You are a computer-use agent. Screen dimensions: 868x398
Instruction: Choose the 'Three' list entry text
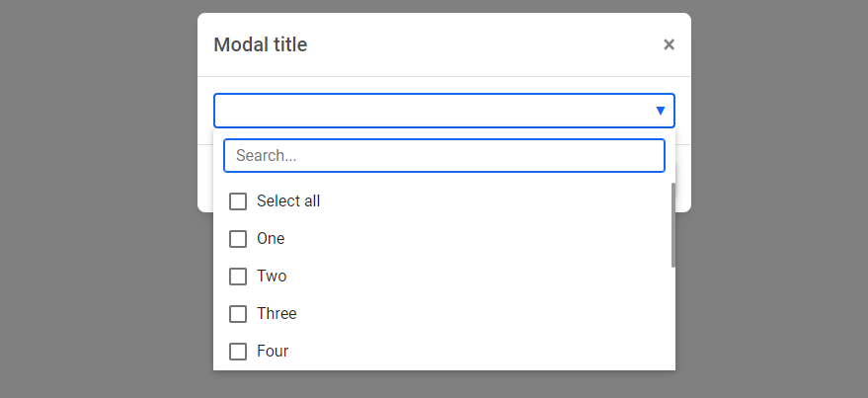click(x=276, y=313)
